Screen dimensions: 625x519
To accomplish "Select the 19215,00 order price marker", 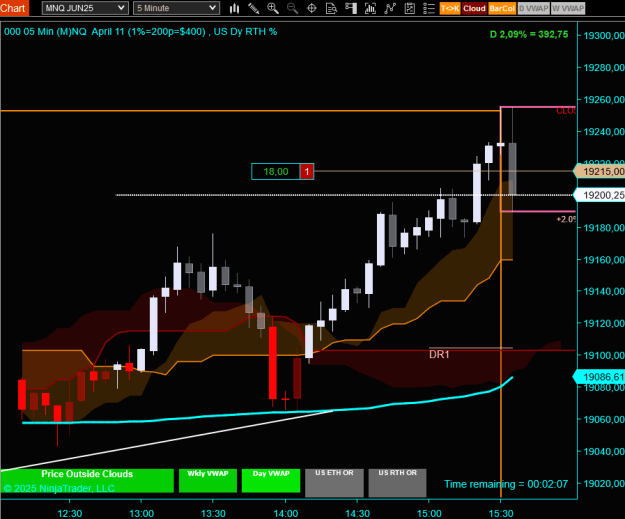I will pyautogui.click(x=599, y=171).
